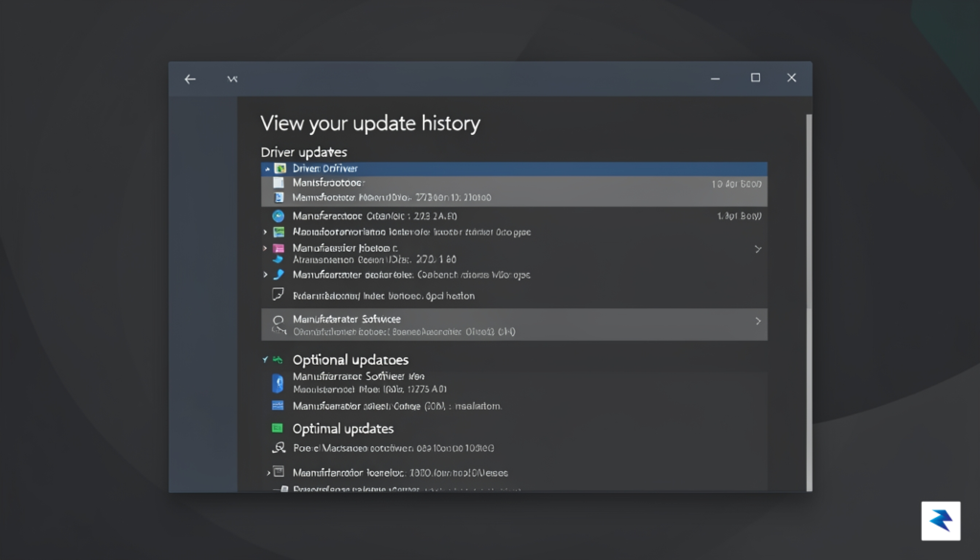Click pink icon beside 'Manufiaeetier jtioloa c'
980x560 pixels.
tap(278, 248)
